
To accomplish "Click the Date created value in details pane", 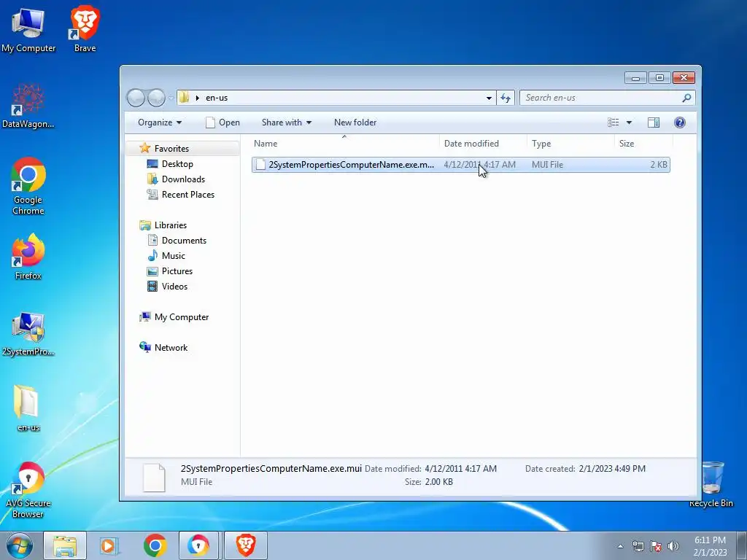I will click(612, 469).
